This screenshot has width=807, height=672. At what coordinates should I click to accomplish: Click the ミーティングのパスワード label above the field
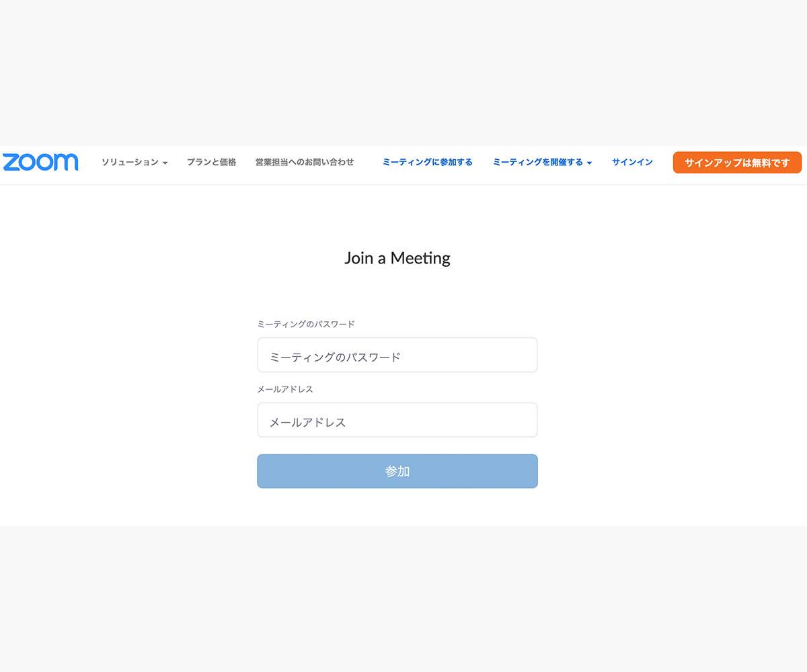pyautogui.click(x=305, y=324)
